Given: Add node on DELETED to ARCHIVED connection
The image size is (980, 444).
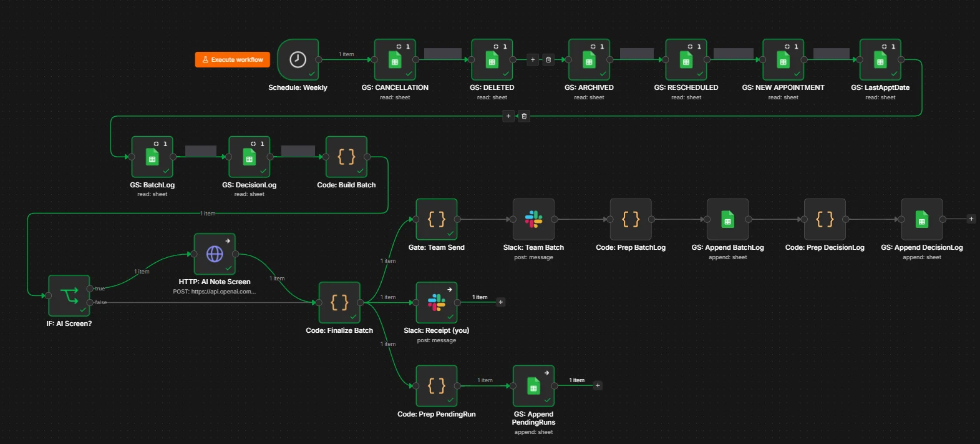Looking at the screenshot, I should (533, 59).
